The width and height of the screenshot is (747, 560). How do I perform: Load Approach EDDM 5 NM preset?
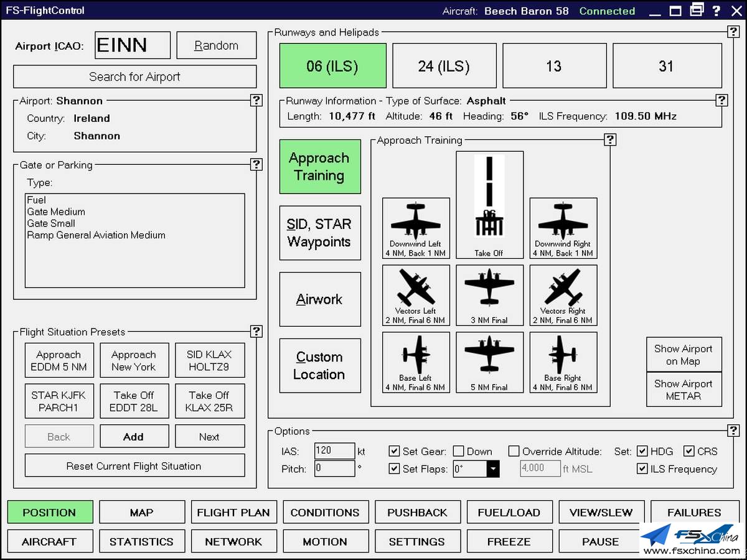click(x=59, y=360)
